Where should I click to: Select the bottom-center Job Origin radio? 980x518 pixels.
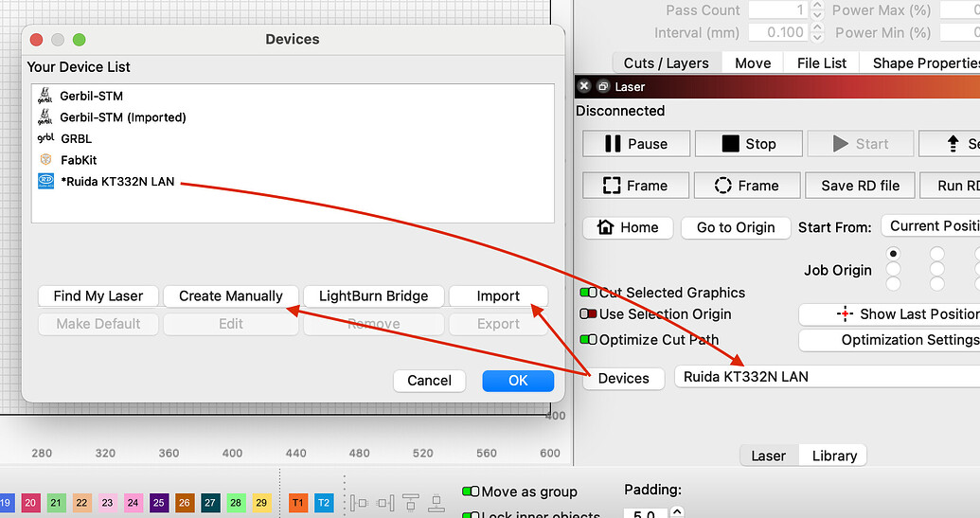(x=936, y=284)
